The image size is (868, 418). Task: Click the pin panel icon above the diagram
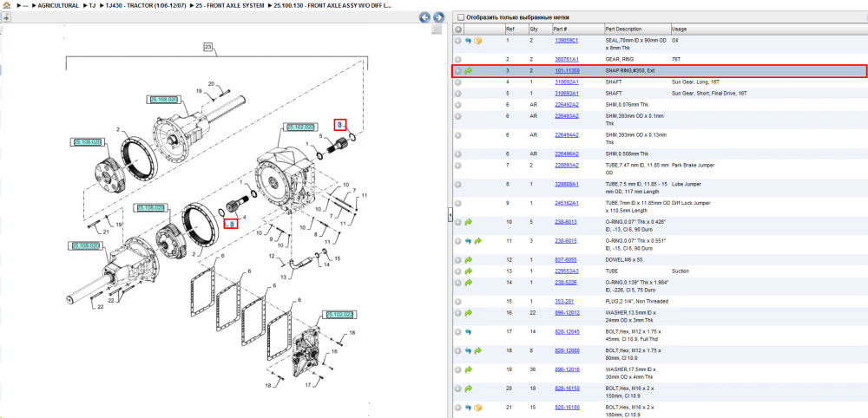(x=5, y=17)
